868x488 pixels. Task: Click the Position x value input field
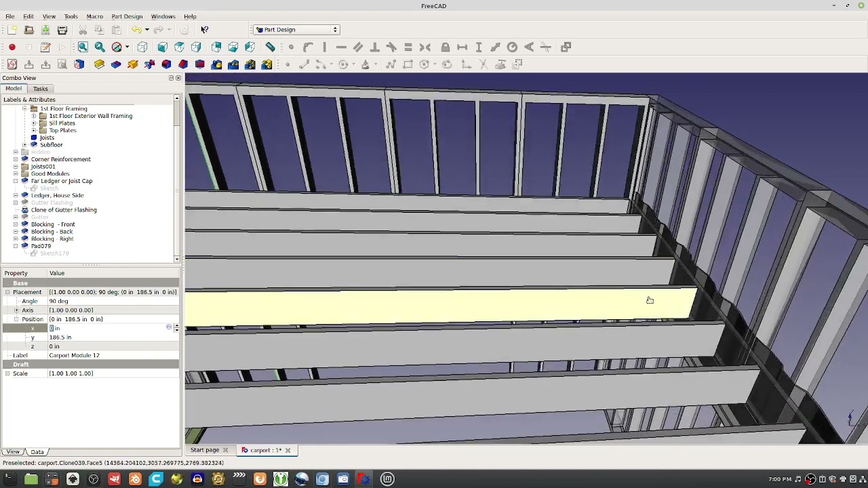108,328
